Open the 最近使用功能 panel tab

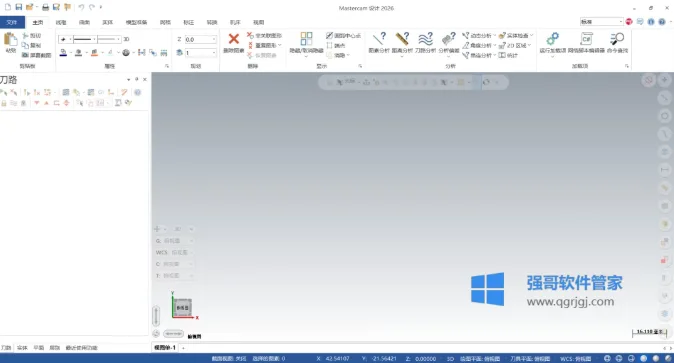coord(81,348)
